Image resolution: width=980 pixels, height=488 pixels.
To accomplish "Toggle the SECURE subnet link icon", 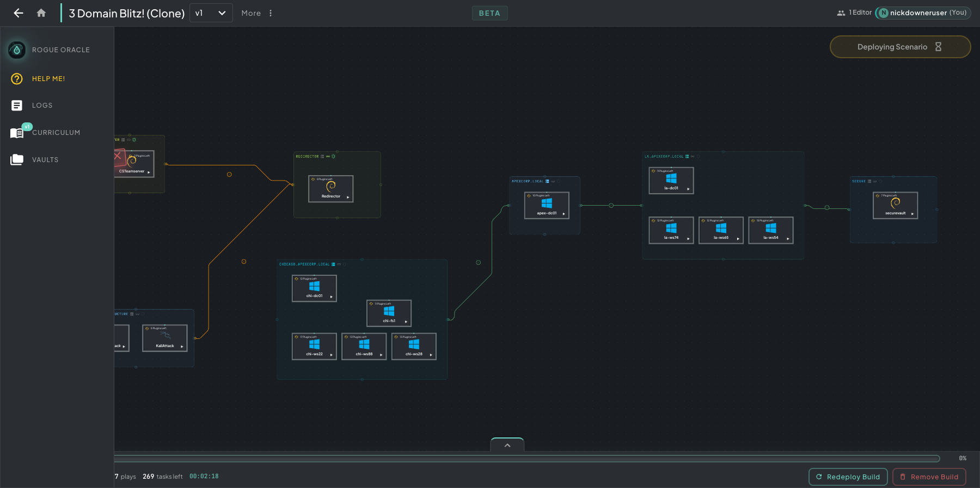I will [875, 181].
